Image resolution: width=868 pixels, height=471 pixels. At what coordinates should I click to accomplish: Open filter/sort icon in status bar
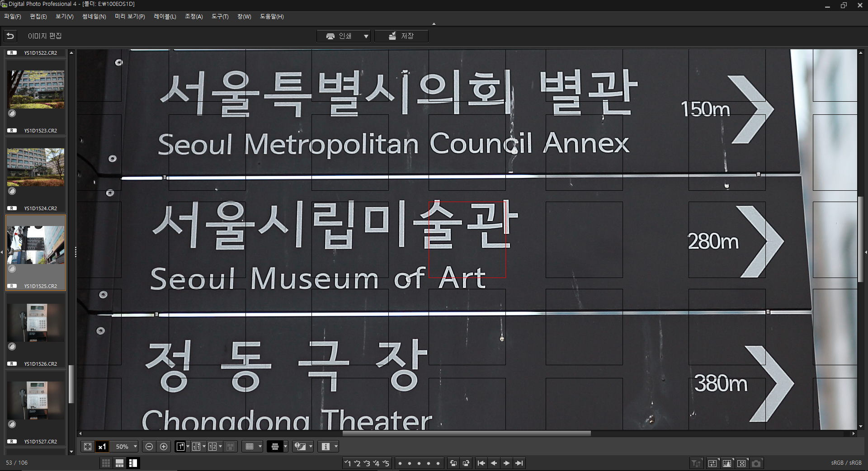click(696, 463)
